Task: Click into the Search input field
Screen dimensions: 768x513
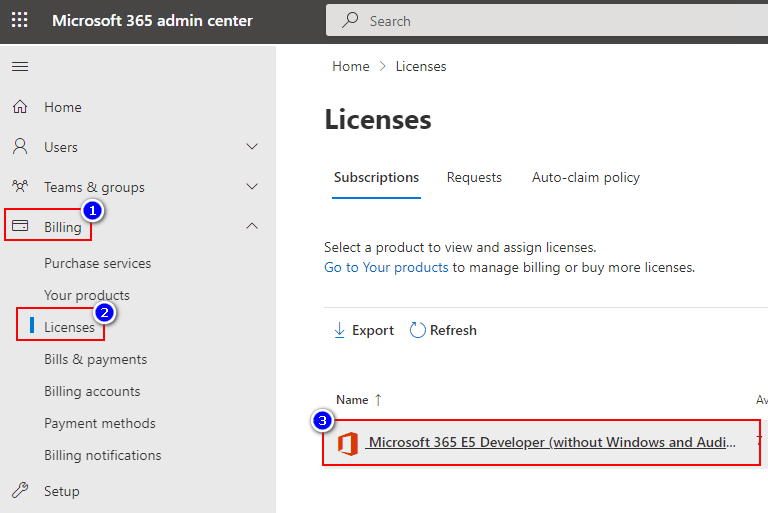Action: point(547,21)
